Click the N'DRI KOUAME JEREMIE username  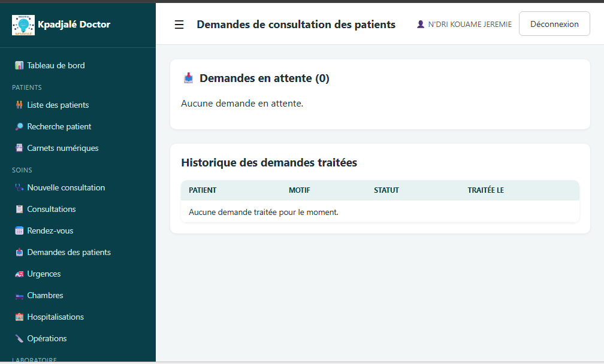(470, 24)
